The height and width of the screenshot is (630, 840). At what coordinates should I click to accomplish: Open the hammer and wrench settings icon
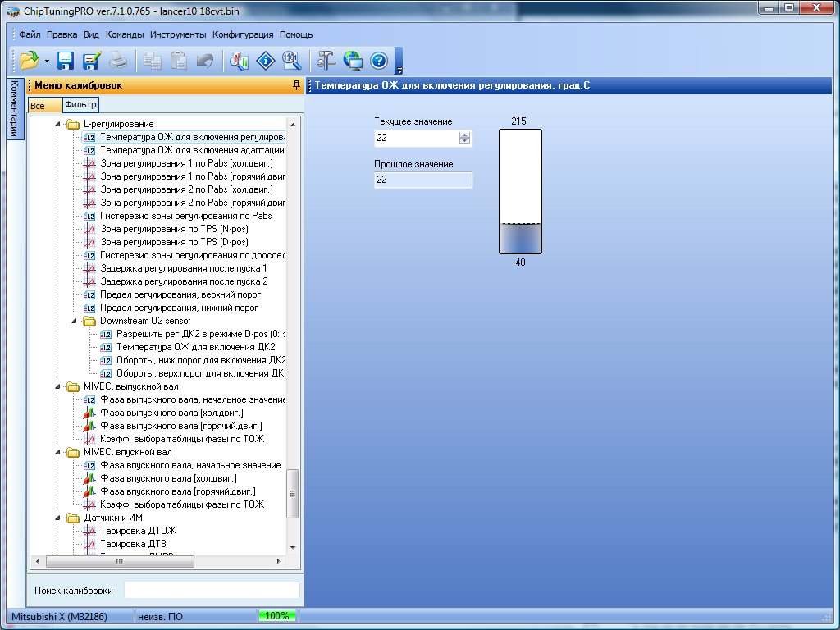pyautogui.click(x=326, y=60)
